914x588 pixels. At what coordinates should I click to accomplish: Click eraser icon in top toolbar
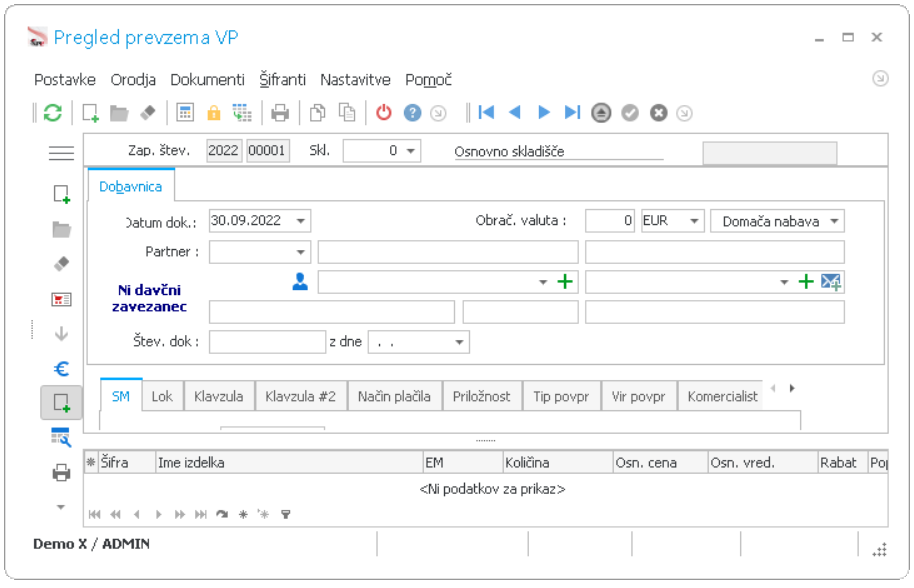[x=148, y=112]
